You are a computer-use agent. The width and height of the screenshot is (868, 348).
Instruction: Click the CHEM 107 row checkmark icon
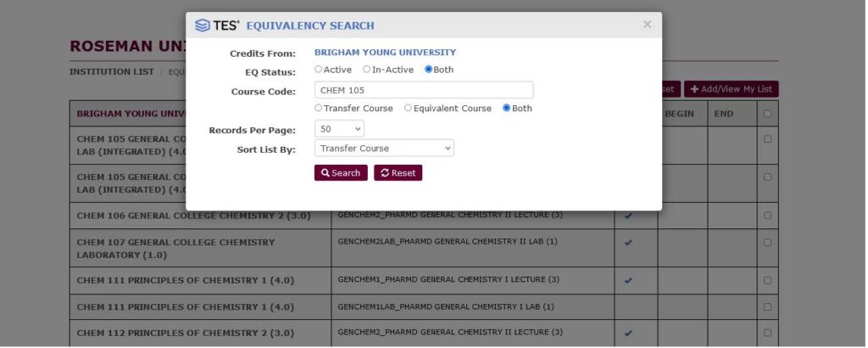628,242
